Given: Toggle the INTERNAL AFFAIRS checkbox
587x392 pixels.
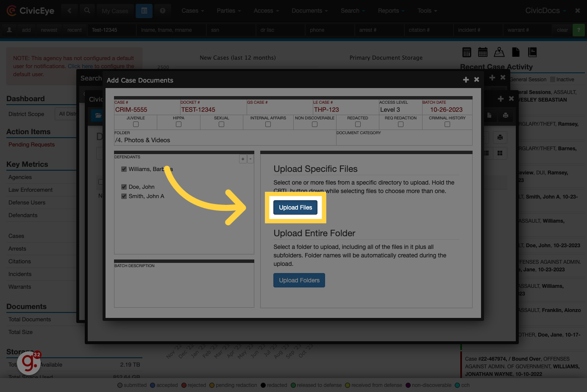Looking at the screenshot, I should pyautogui.click(x=268, y=124).
